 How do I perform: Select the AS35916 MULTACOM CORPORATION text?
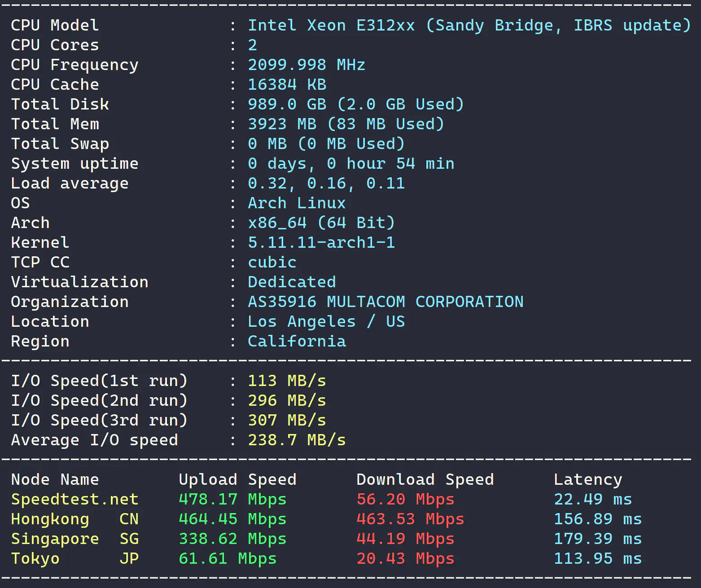[x=385, y=302]
